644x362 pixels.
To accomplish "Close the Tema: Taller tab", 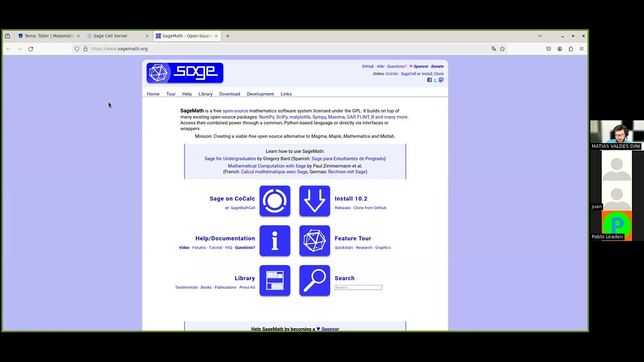I will pyautogui.click(x=78, y=36).
